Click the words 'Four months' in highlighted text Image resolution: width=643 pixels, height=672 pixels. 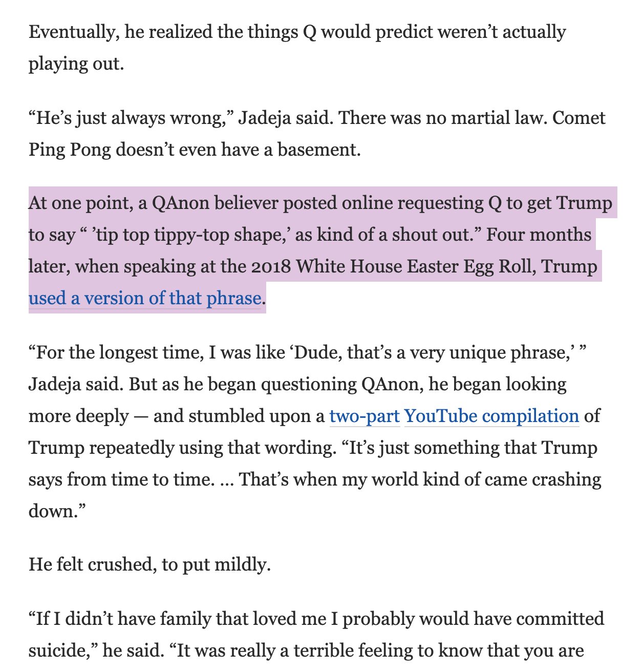click(539, 235)
